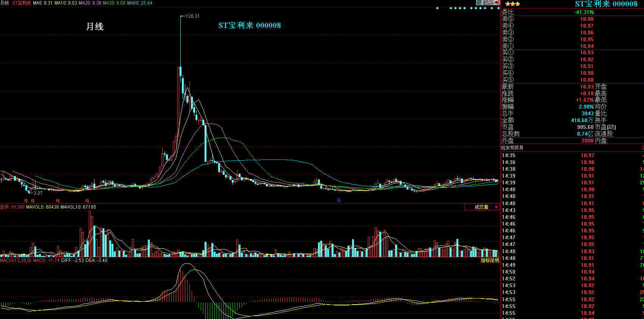This screenshot has height=319, width=644.
Task: Click the 均价 average price label
Action: point(601,107)
